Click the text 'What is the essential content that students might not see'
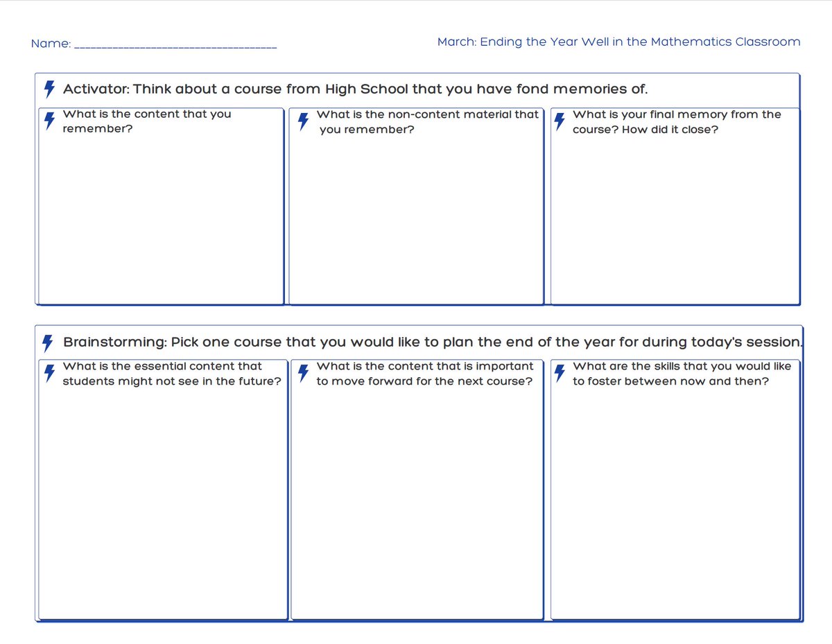 (172, 374)
